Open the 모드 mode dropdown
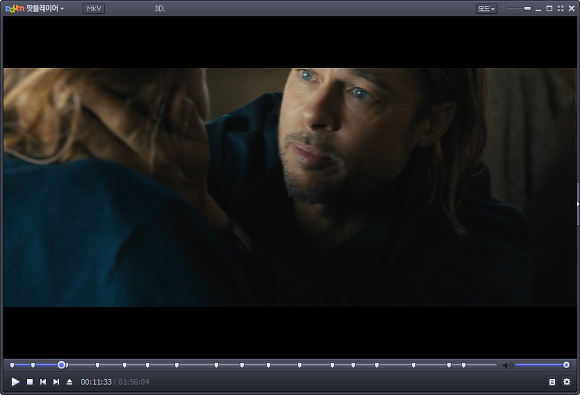The width and height of the screenshot is (580, 395). (486, 8)
